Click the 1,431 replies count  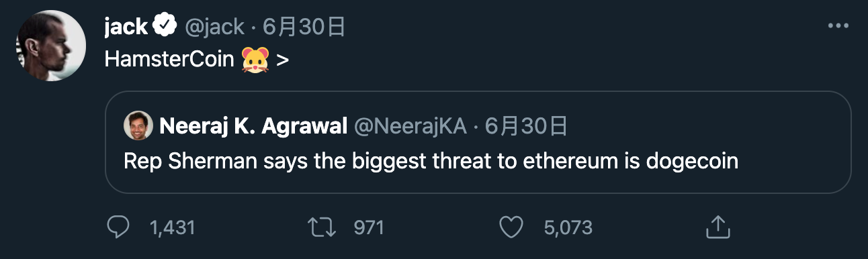tap(172, 227)
